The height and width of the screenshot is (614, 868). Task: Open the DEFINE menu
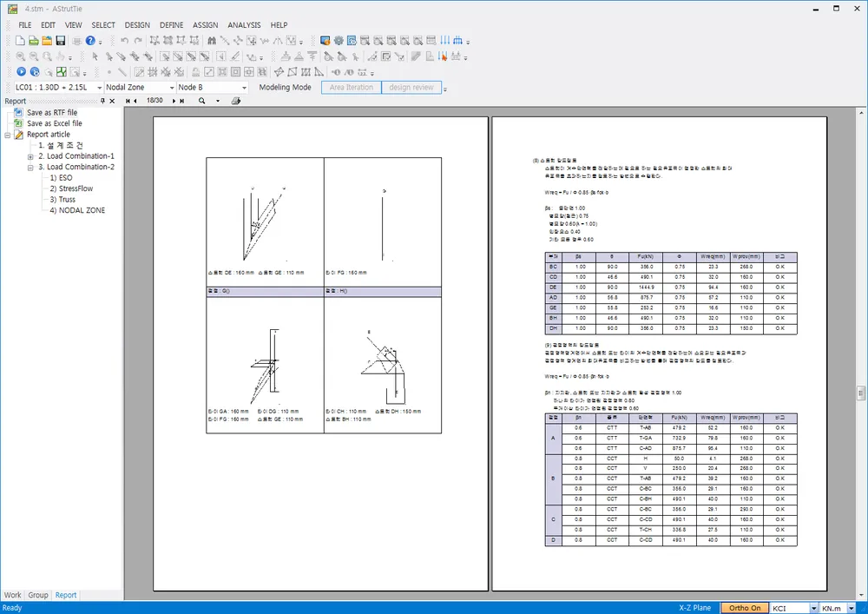[172, 25]
